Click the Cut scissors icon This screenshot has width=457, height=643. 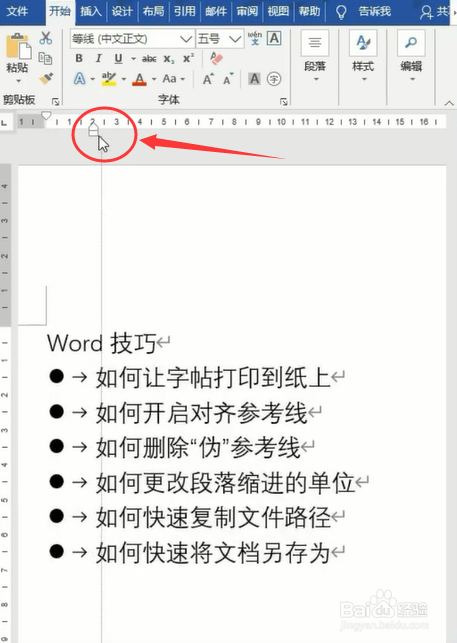(x=46, y=38)
